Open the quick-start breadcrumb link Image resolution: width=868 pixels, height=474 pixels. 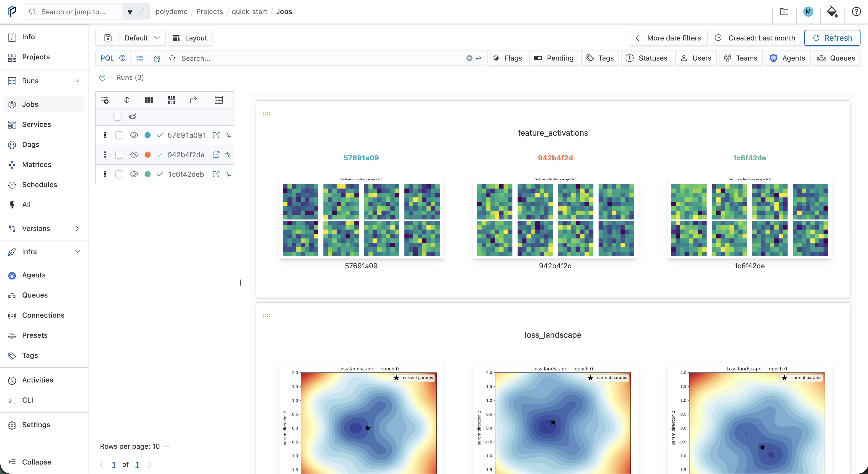[x=249, y=12]
